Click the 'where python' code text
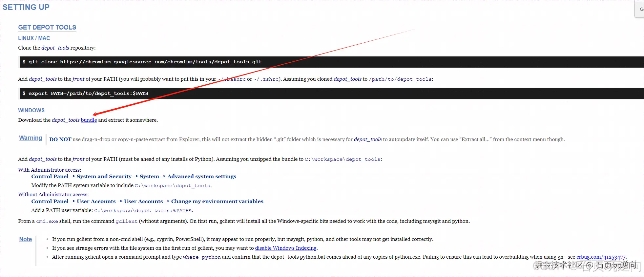The image size is (644, 277). click(202, 257)
